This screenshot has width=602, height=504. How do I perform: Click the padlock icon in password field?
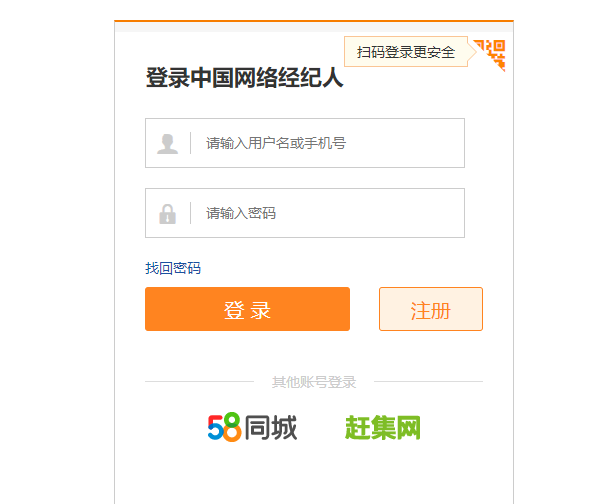(167, 214)
